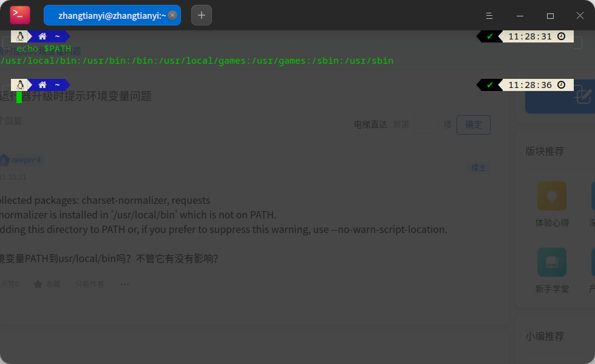
Task: Click the terminal app icon in title bar
Action: pos(19,15)
